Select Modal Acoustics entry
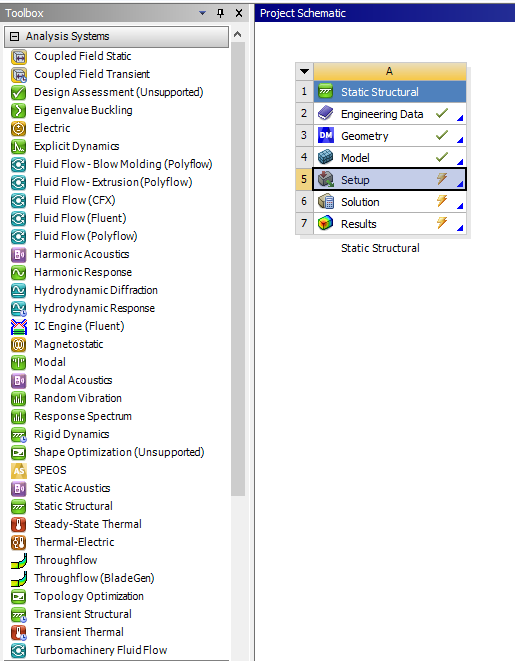Screen dimensions: 515x661 point(73,380)
